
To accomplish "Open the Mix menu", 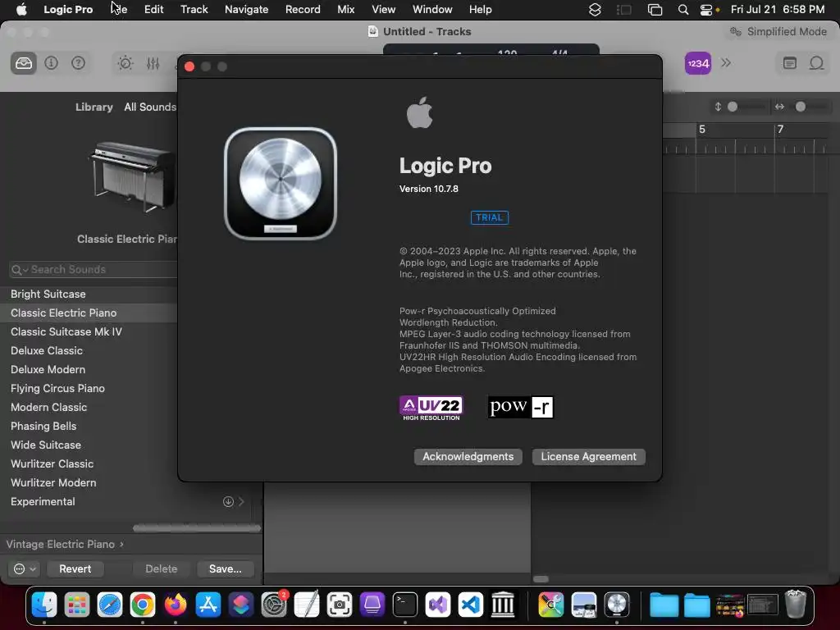I will pos(346,10).
